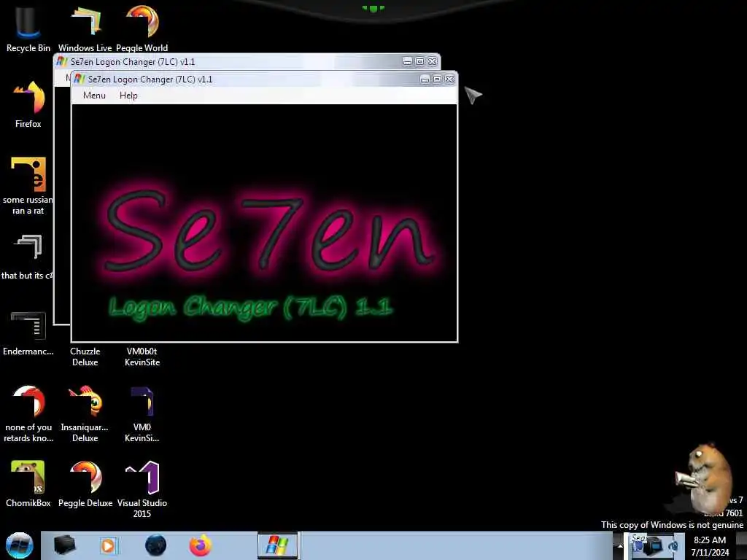Open the dark folder taskbar icon
The width and height of the screenshot is (747, 560).
coord(64,545)
